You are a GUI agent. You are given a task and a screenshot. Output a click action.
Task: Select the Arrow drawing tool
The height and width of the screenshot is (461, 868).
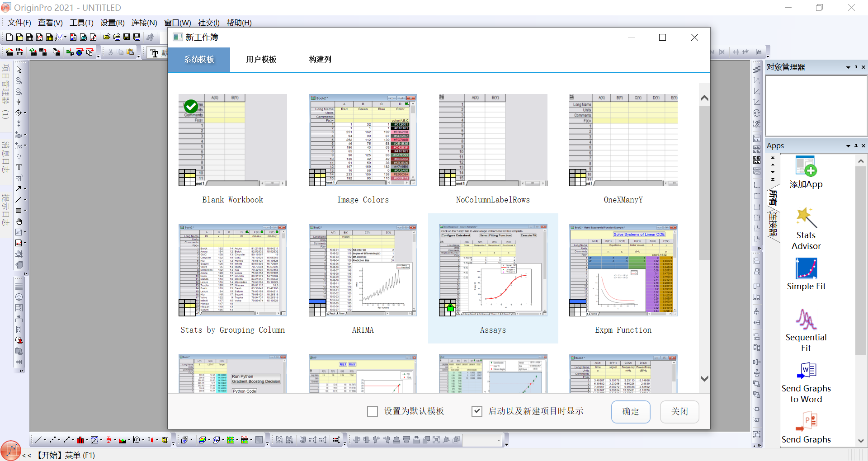tap(19, 189)
